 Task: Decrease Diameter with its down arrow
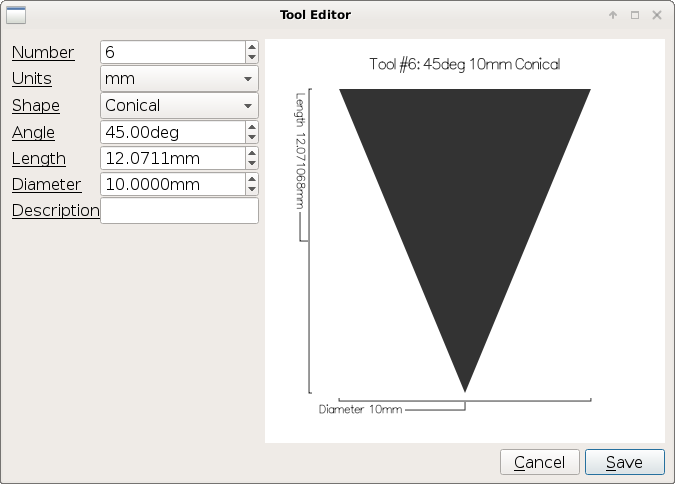[x=252, y=189]
